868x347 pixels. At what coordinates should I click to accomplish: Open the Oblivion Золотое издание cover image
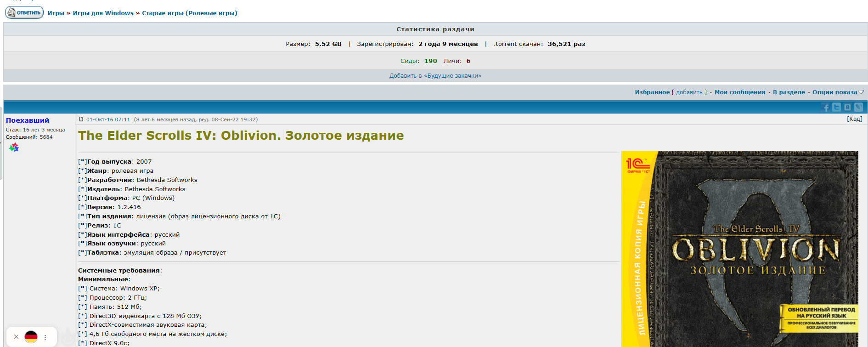point(740,249)
